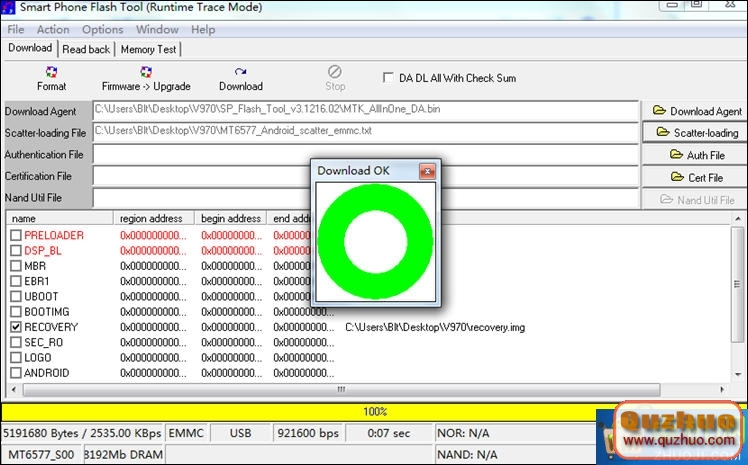748x465 pixels.
Task: Choose an Auth File
Action: coord(696,155)
